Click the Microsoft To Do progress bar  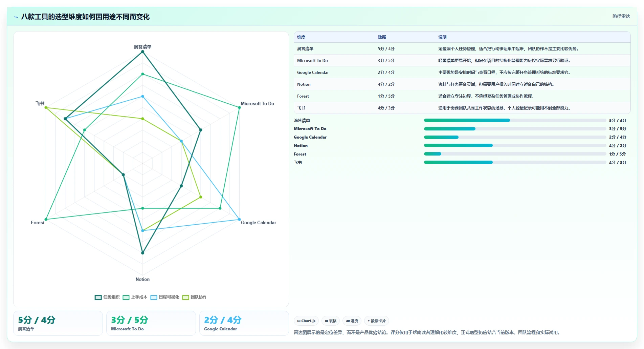click(x=515, y=129)
